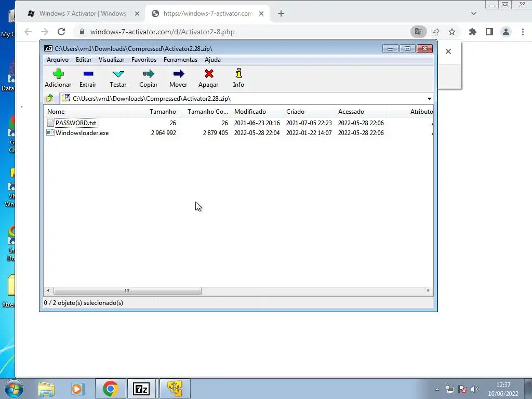The width and height of the screenshot is (532, 399).
Task: Go up one folder level icon
Action: click(50, 98)
